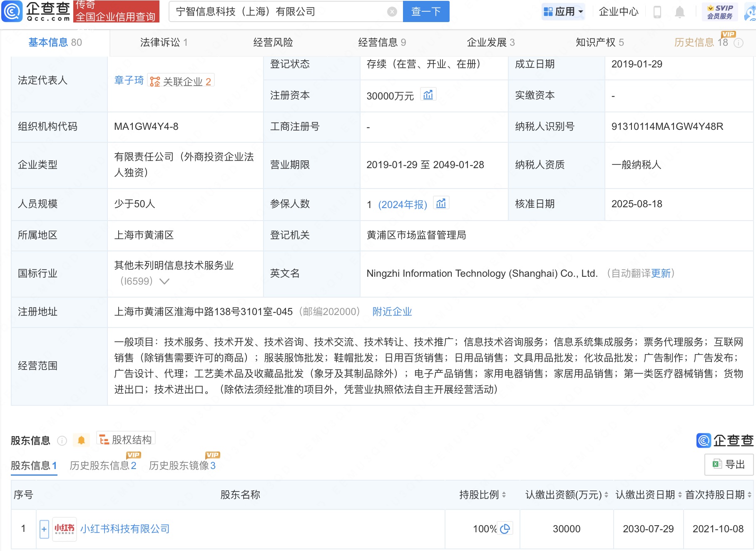The image size is (756, 551).
Task: Open legal representative 章子琦 link
Action: pyautogui.click(x=129, y=80)
